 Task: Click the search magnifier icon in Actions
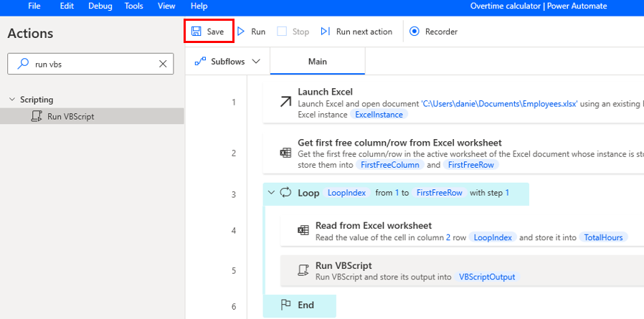[x=24, y=64]
